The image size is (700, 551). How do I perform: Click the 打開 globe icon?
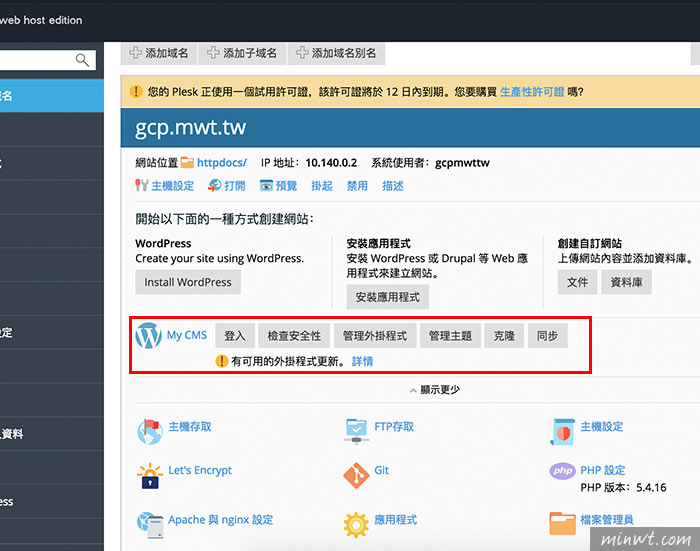coord(215,185)
